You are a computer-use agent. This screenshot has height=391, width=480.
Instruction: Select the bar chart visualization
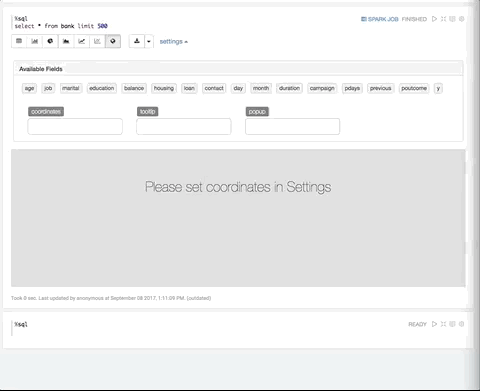(x=35, y=41)
